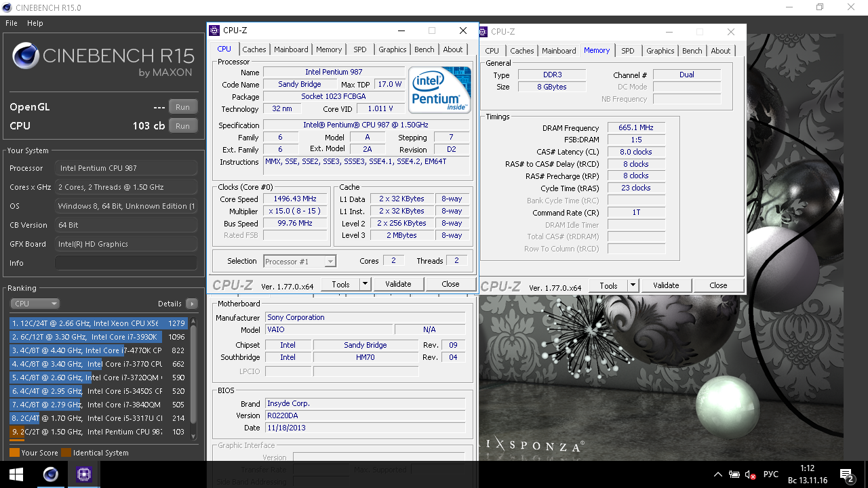Run the CPU benchmark
Viewport: 868px width, 488px height.
[182, 126]
